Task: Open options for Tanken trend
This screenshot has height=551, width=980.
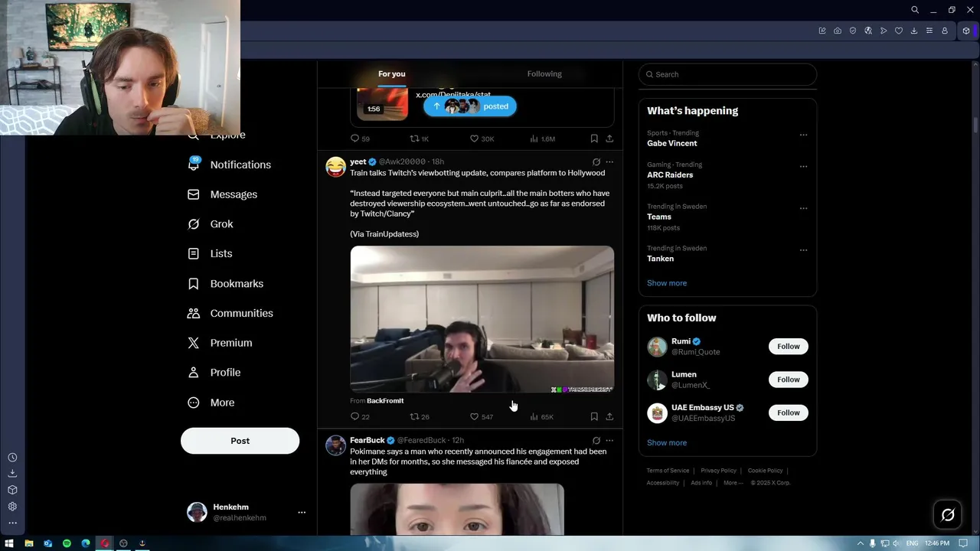Action: [803, 250]
